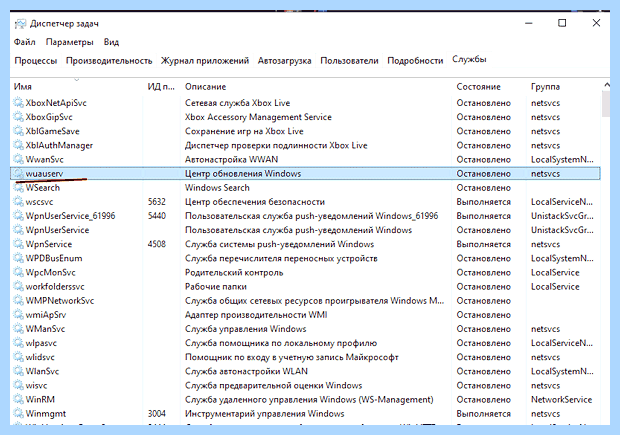Click PID value 4508
Image resolution: width=620 pixels, height=435 pixels.
point(157,244)
